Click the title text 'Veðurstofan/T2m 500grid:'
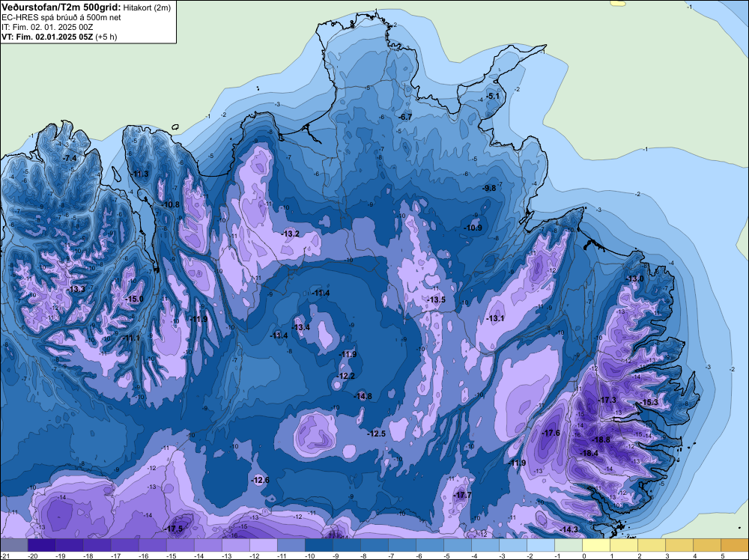Screen dimensions: 749x560 pyautogui.click(x=61, y=7)
